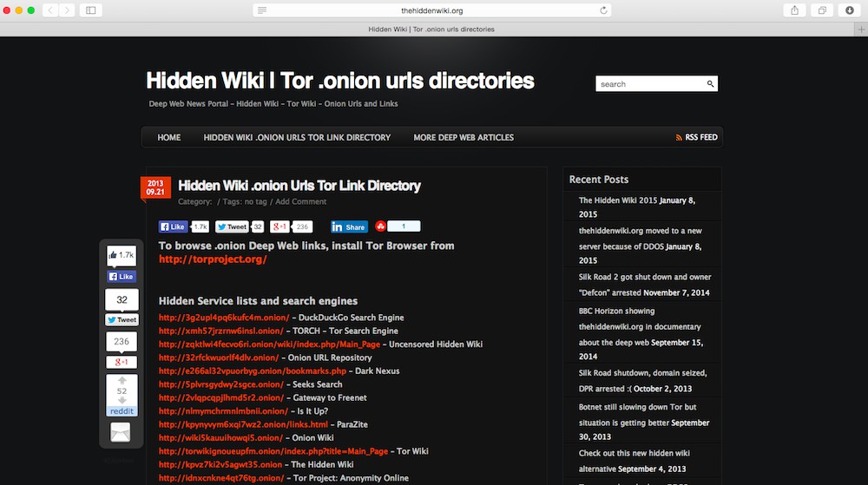The width and height of the screenshot is (868, 485).
Task: Open HIDDEN WIKI .ONION URLS TOR LINK DIRECTORY menu
Action: tap(297, 137)
